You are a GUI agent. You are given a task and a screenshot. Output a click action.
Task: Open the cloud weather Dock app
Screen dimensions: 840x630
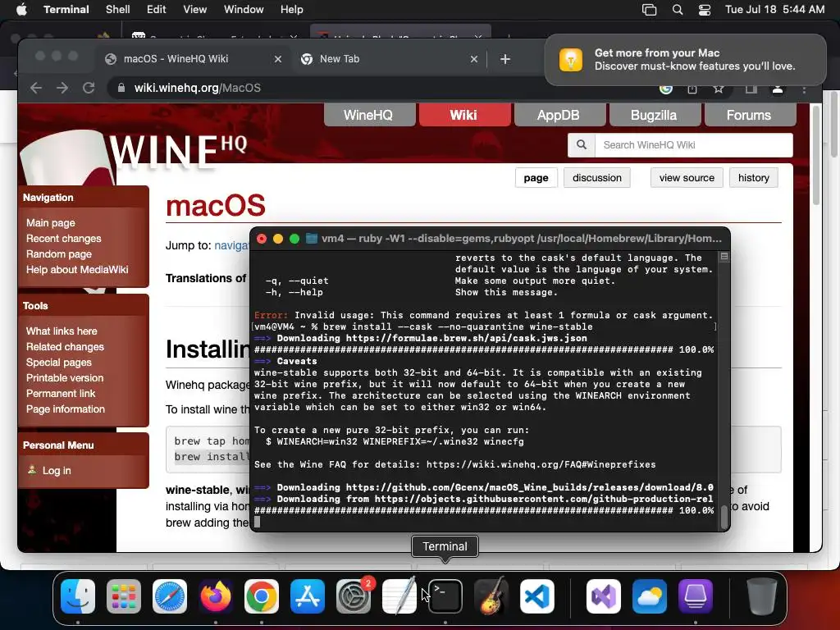(650, 596)
